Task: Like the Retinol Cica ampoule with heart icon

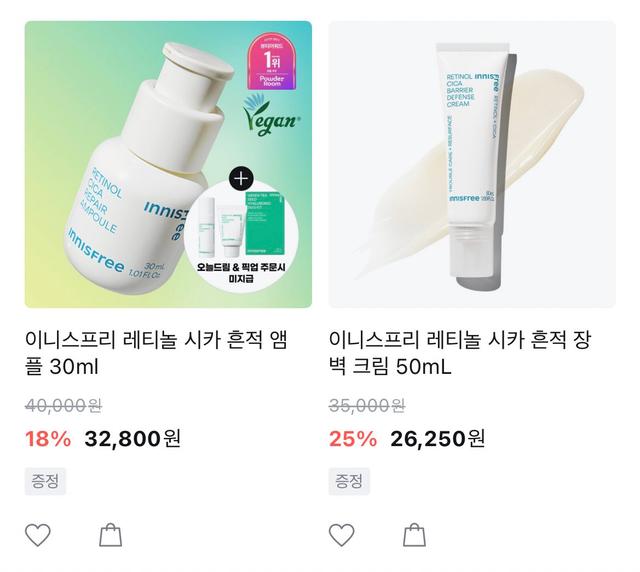Action: [x=38, y=535]
